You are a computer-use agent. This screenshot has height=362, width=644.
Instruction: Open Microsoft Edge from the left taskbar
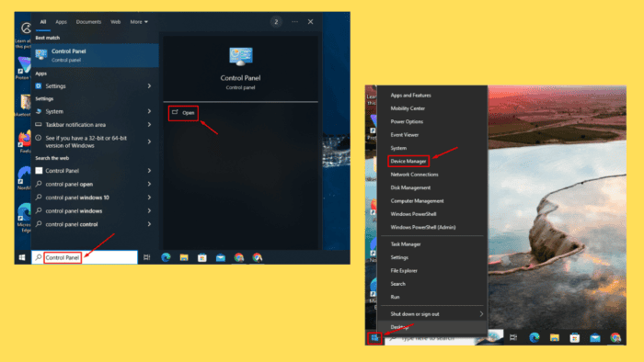coord(166,257)
